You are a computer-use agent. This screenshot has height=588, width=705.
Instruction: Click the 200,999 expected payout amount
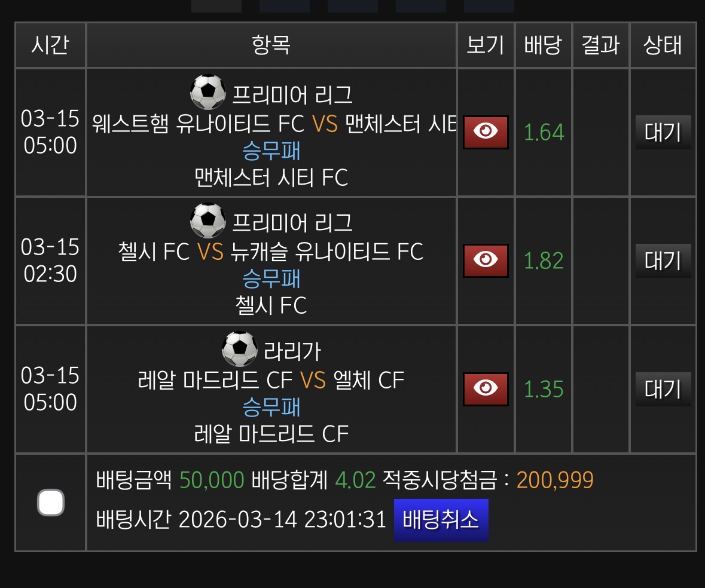click(555, 480)
